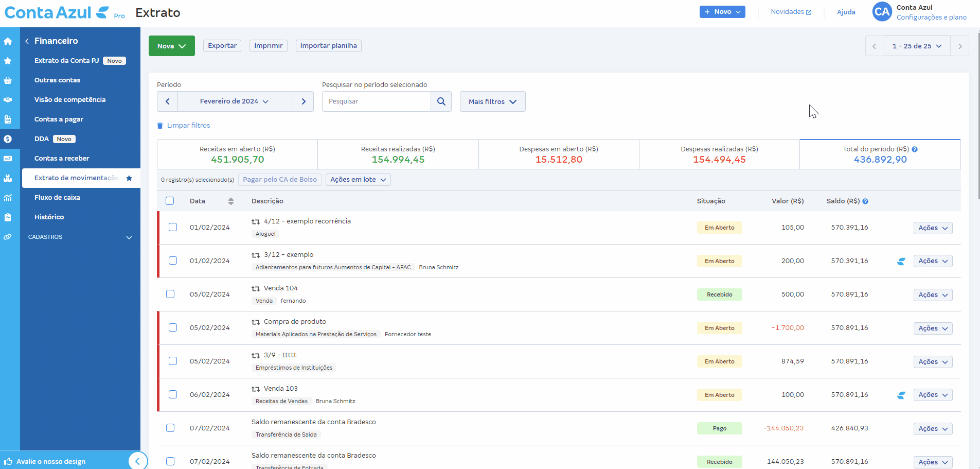
Task: Open the Mais filtros dropdown
Action: 492,101
